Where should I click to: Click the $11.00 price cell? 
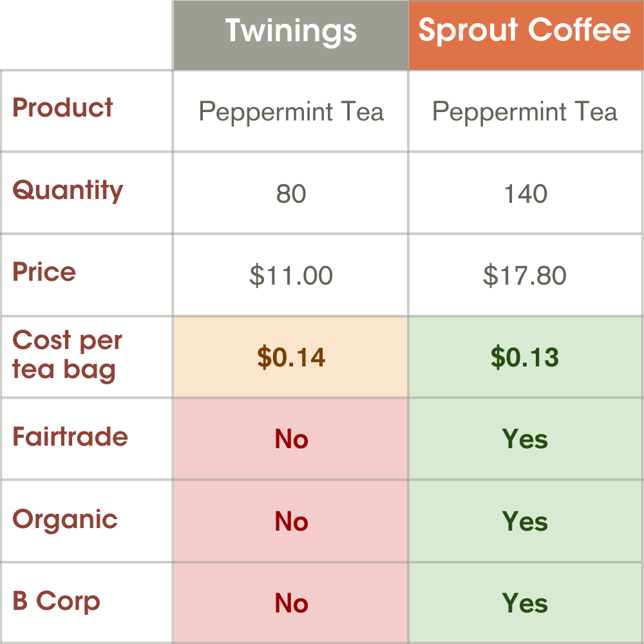pos(291,276)
